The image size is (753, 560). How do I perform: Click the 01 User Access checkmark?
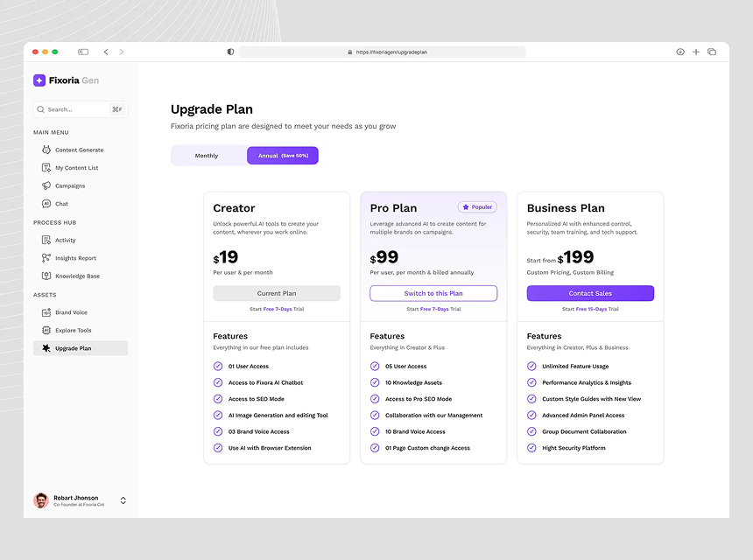coord(218,367)
